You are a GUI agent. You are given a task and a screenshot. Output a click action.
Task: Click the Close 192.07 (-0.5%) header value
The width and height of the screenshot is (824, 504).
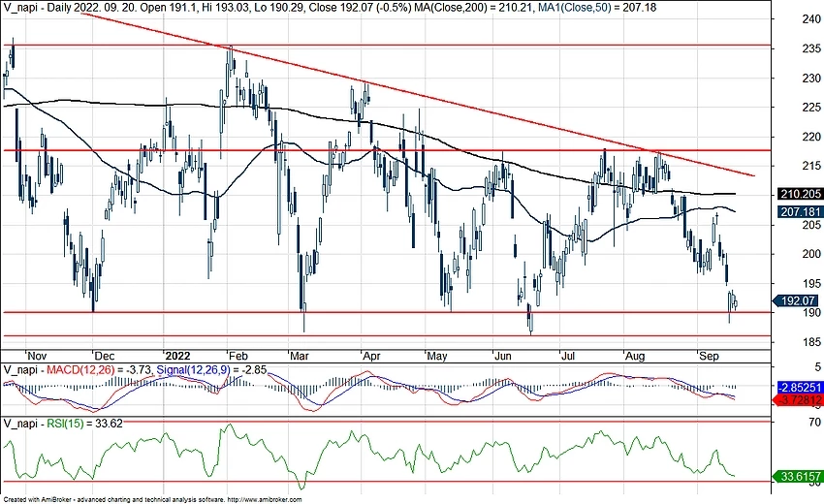click(x=361, y=8)
